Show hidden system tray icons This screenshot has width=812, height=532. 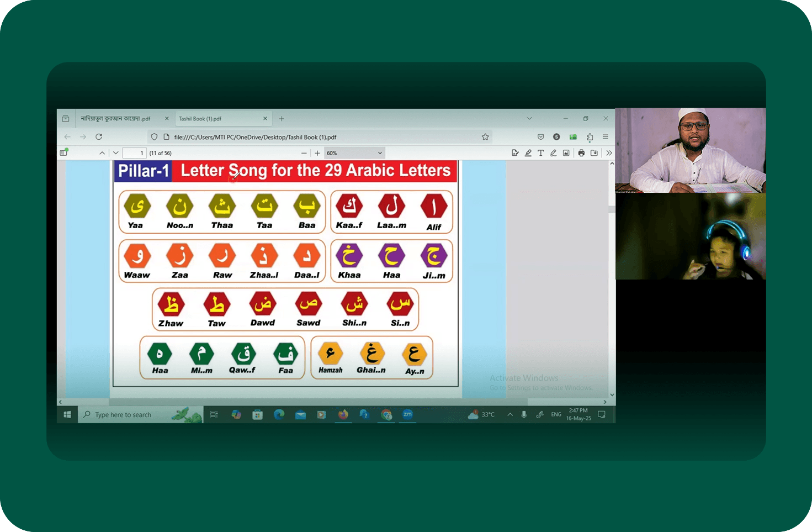(510, 415)
